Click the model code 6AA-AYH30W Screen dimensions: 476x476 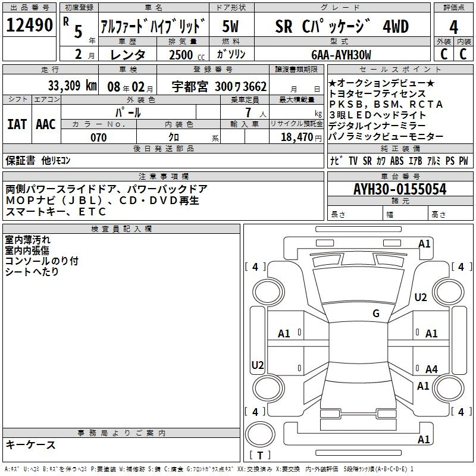click(341, 55)
